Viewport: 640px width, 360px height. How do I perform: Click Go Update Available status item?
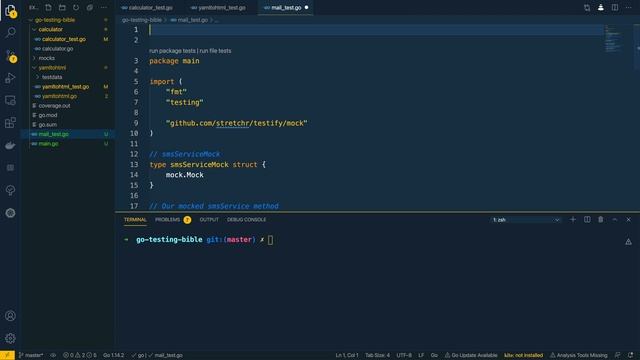click(x=471, y=355)
